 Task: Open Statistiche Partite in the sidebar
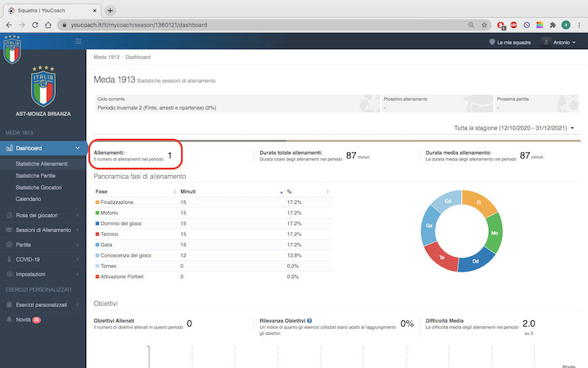click(35, 176)
